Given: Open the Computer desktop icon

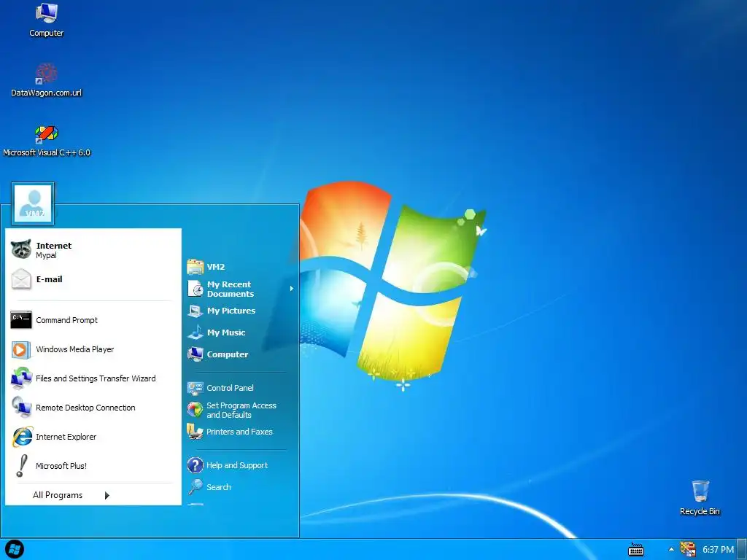Looking at the screenshot, I should pos(46,20).
